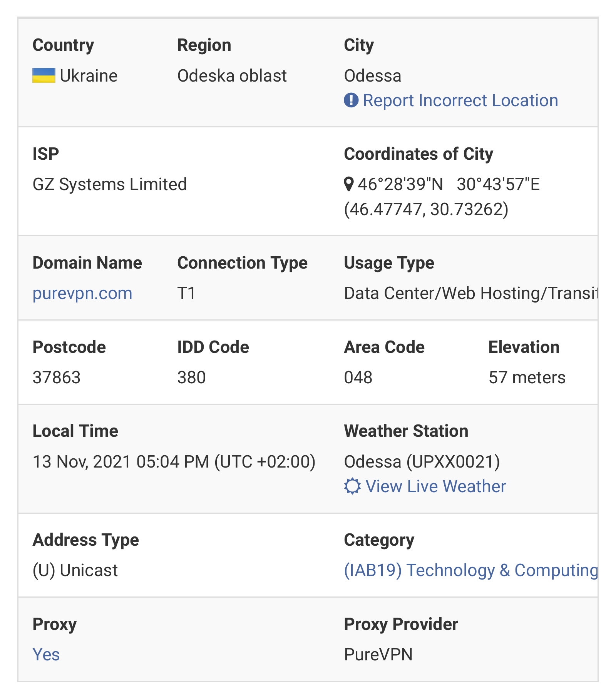Click the Ukraine flag icon

(44, 76)
